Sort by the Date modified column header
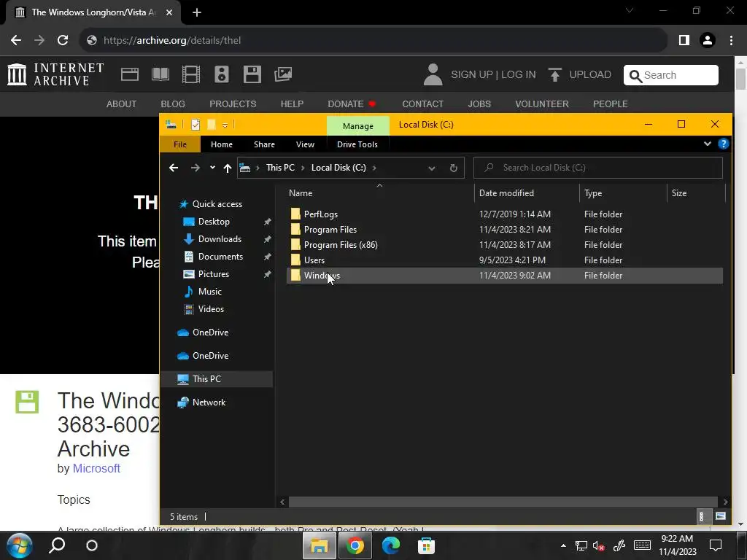The width and height of the screenshot is (747, 560). tap(527, 193)
